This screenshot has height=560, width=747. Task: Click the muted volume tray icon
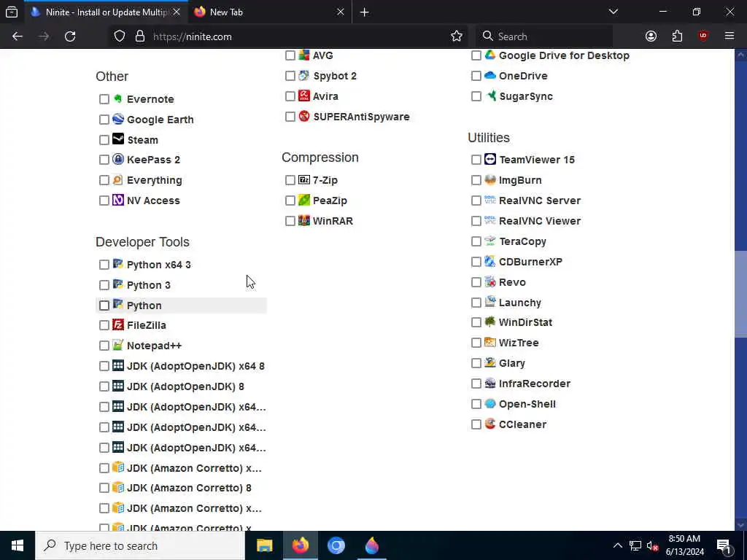click(652, 545)
